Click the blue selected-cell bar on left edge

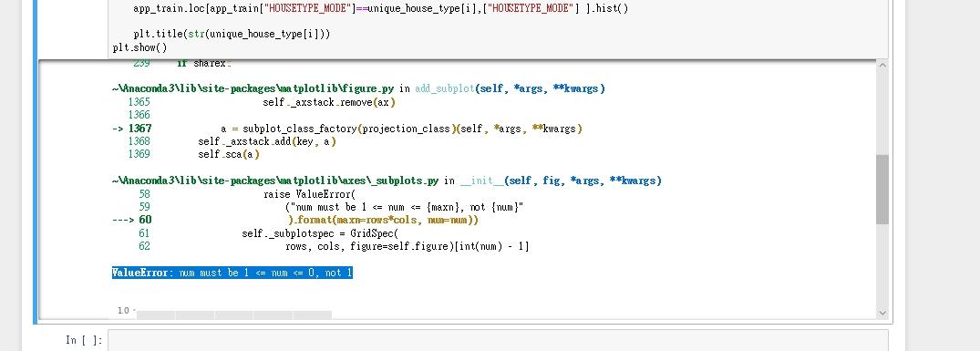pos(36,162)
